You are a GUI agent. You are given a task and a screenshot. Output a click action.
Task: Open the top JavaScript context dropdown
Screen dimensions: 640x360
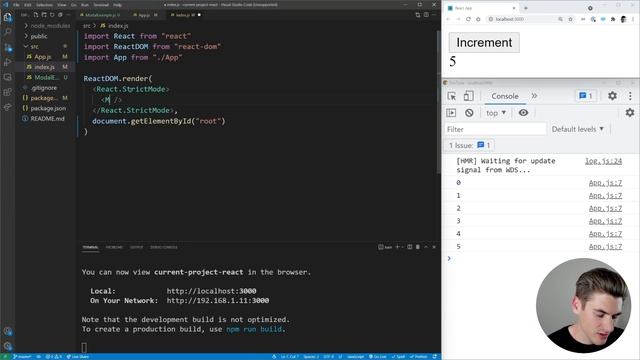[496, 113]
